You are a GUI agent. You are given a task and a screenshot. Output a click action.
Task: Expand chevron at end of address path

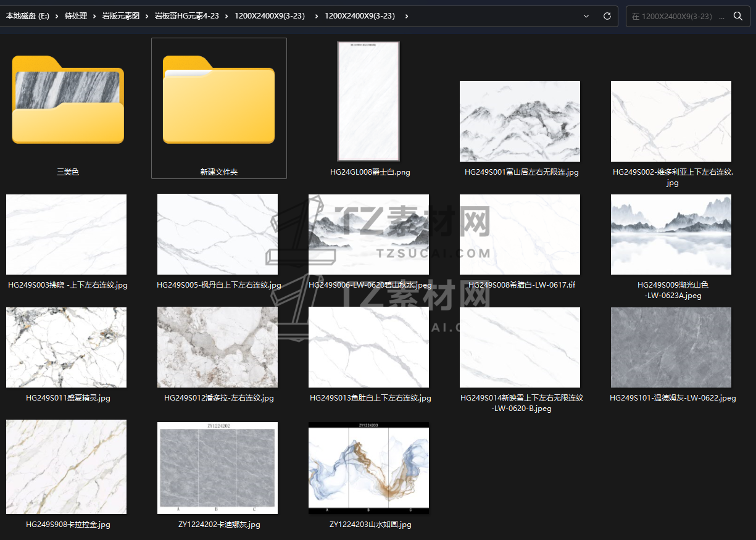tap(406, 16)
